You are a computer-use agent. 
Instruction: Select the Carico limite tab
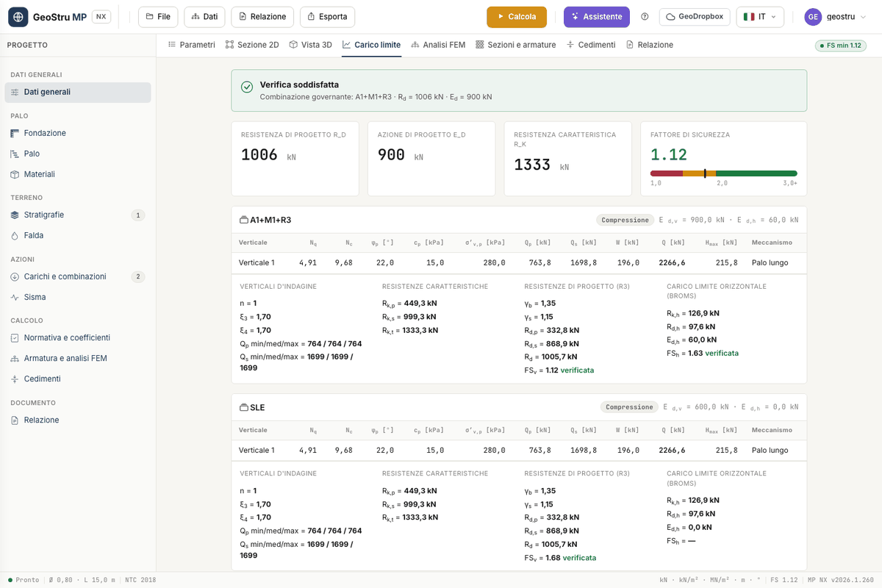371,45
